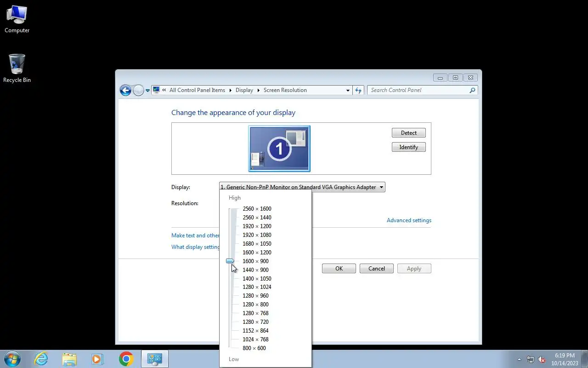The width and height of the screenshot is (588, 368).
Task: Select 1920 × 1080 resolution
Action: (257, 235)
